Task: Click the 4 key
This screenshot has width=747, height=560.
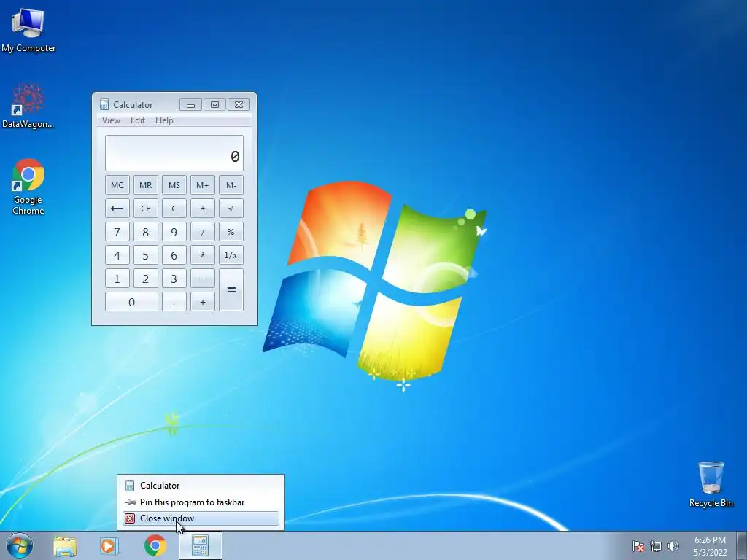Action: click(x=117, y=255)
